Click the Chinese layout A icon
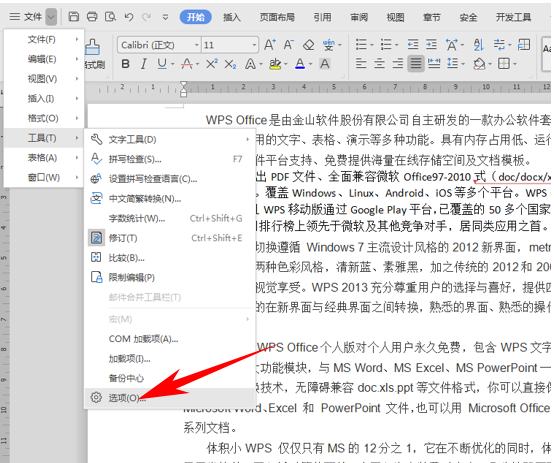The width and height of the screenshot is (554, 463). [452, 45]
